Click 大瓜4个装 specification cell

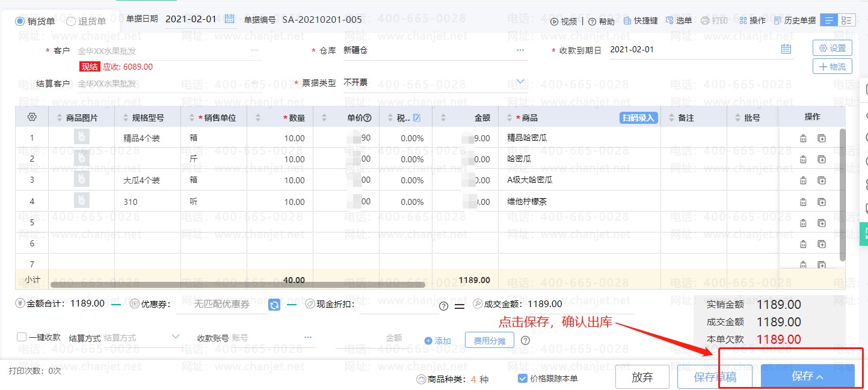coord(147,180)
